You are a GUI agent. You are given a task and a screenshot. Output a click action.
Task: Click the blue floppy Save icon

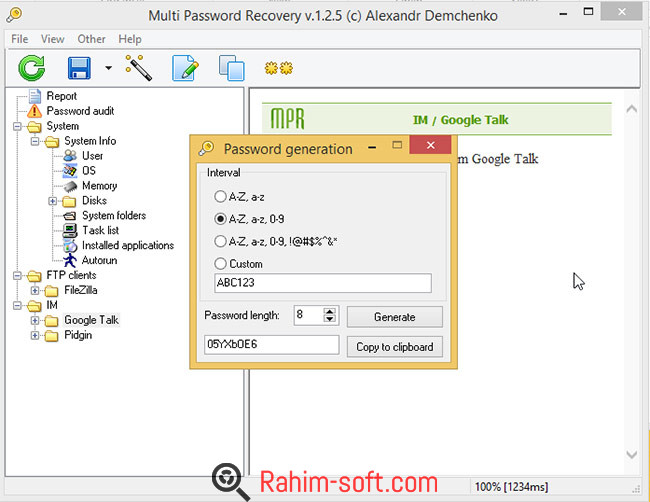[x=79, y=68]
